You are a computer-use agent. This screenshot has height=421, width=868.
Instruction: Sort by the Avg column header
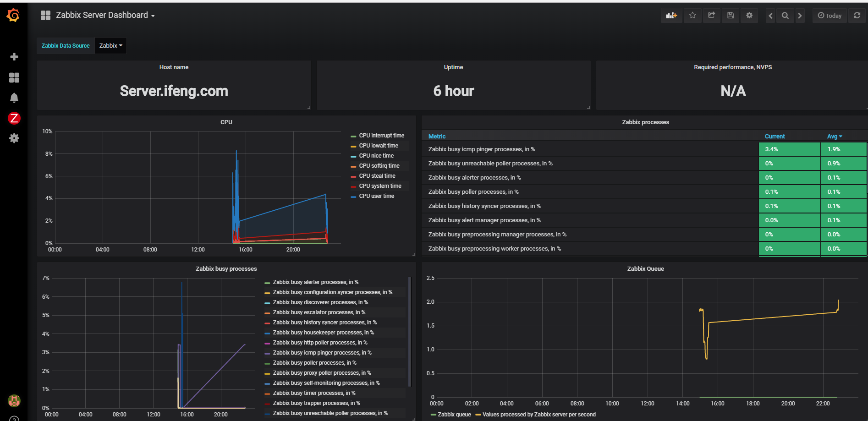click(835, 137)
